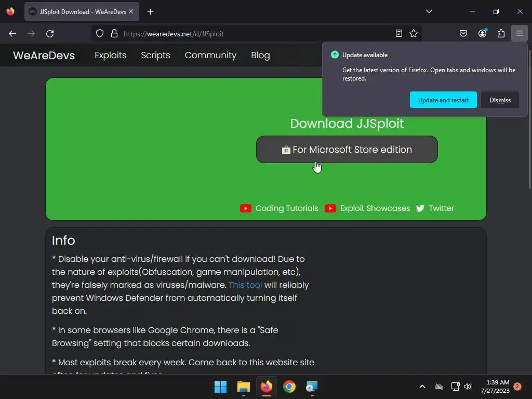Viewport: 532px width, 399px height.
Task: Open the Exploit Showcases link
Action: (x=375, y=208)
